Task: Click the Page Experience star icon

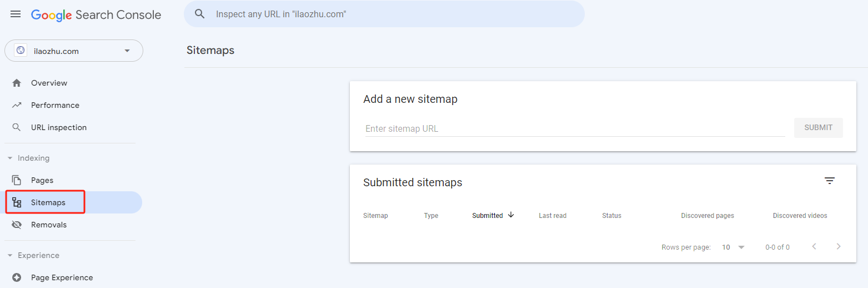Action: pos(17,277)
